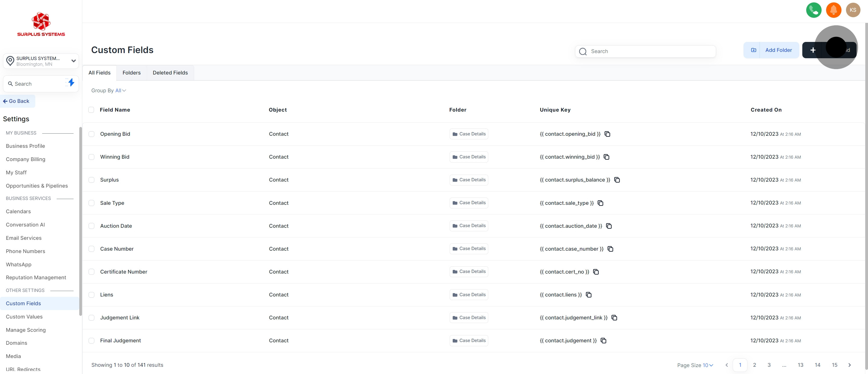Viewport: 868px width, 374px height.
Task: Copy the contact.liens unique key
Action: point(589,295)
